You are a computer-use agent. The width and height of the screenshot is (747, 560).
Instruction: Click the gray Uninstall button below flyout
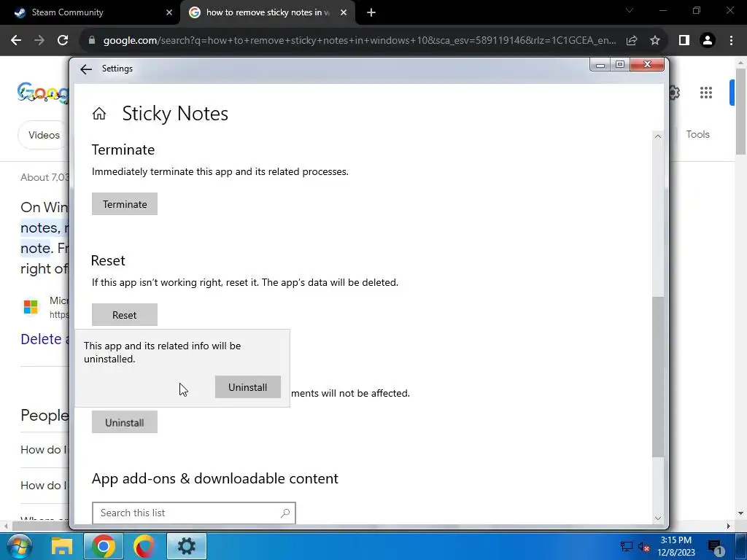point(124,422)
